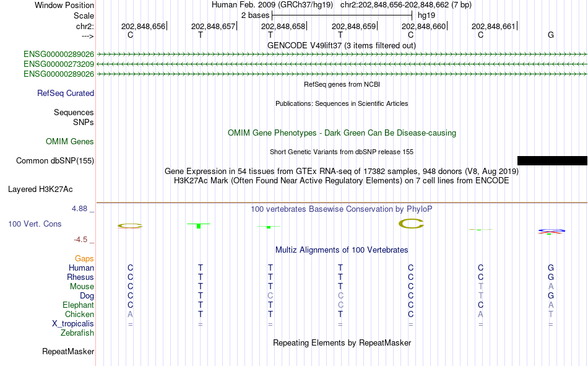
Task: Click the Sequences track label
Action: click(74, 112)
